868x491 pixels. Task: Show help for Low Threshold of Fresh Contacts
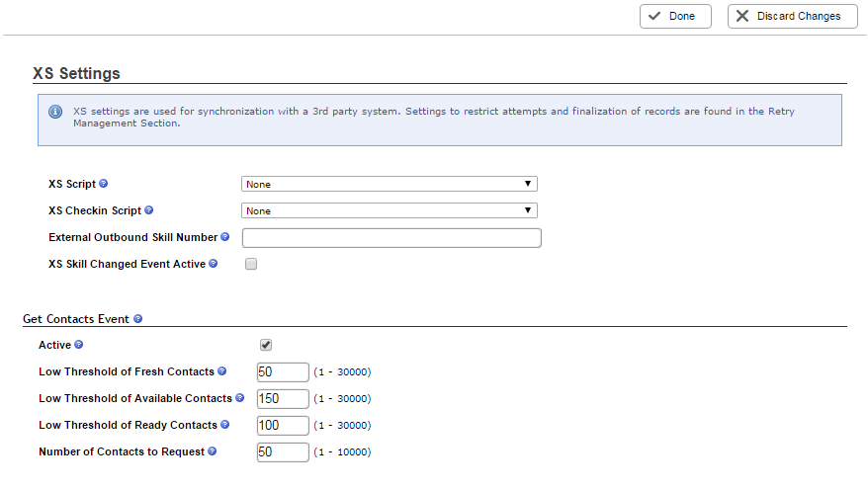click(222, 371)
